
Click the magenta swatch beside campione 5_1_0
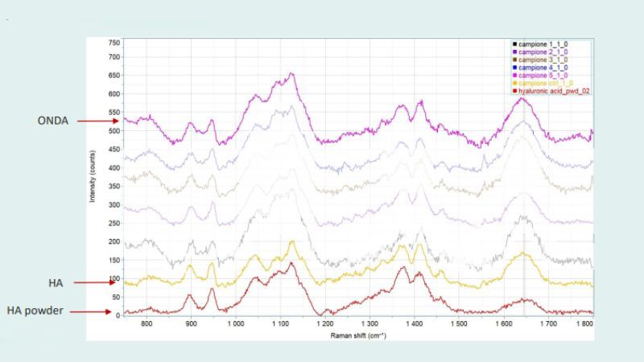514,75
